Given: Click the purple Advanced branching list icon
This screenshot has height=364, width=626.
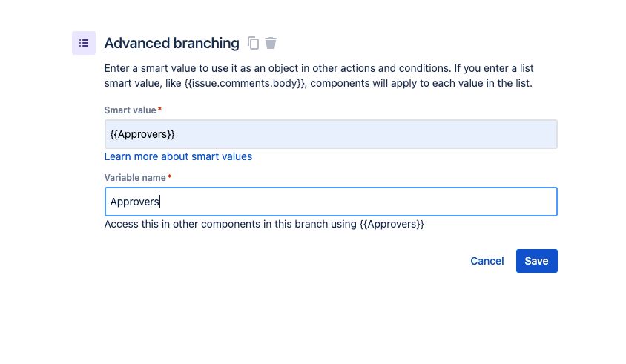Looking at the screenshot, I should pos(84,43).
